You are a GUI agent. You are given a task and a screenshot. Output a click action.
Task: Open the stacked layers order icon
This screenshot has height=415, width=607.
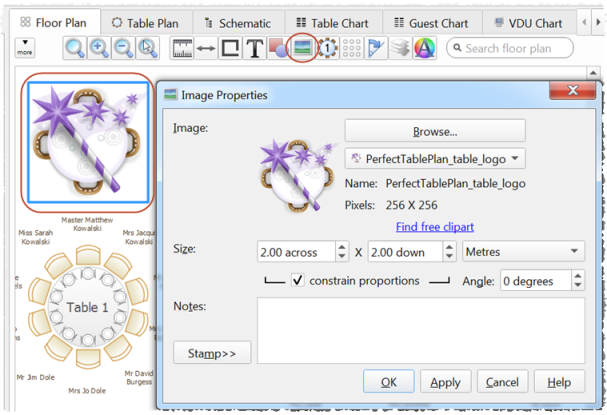click(x=400, y=48)
